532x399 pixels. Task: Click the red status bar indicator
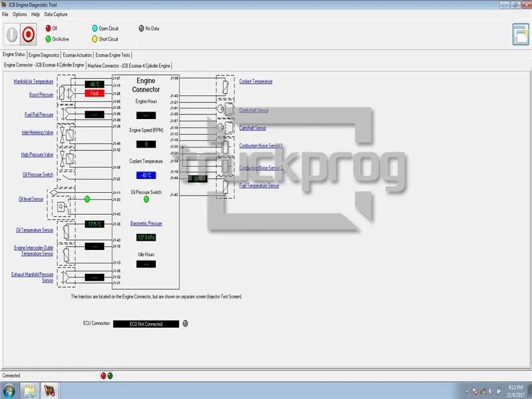[x=104, y=376]
